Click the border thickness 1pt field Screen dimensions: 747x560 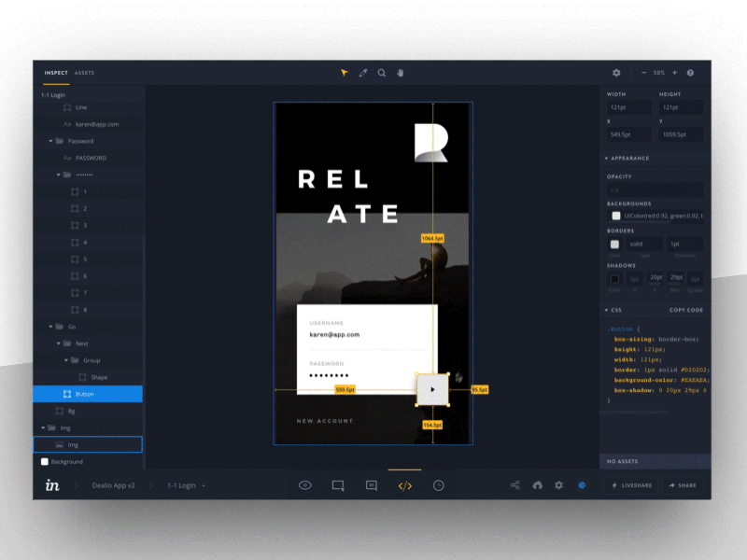(684, 245)
